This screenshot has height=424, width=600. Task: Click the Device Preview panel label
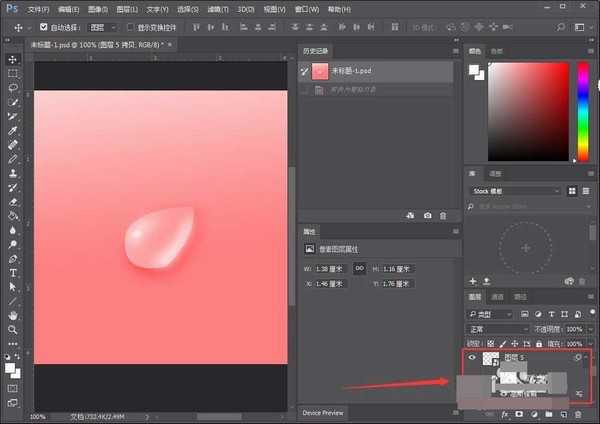coord(322,412)
